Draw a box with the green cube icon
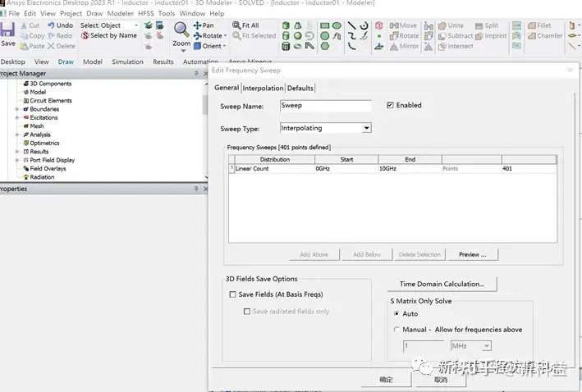 coord(286,25)
